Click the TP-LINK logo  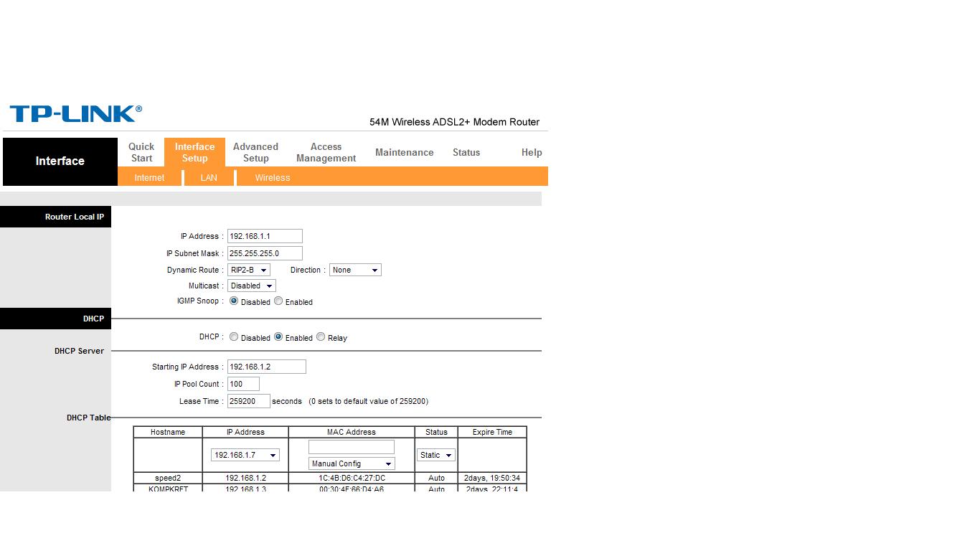pyautogui.click(x=75, y=113)
